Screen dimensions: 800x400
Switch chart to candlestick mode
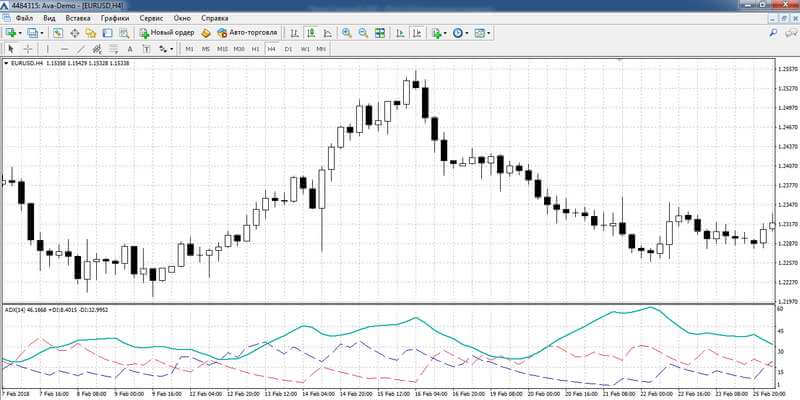tap(311, 33)
